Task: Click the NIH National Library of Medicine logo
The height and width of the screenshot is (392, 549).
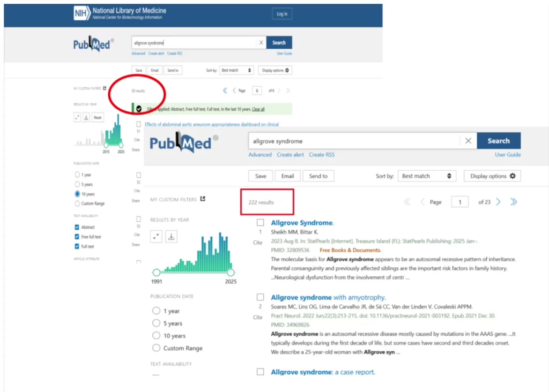Action: [x=120, y=13]
